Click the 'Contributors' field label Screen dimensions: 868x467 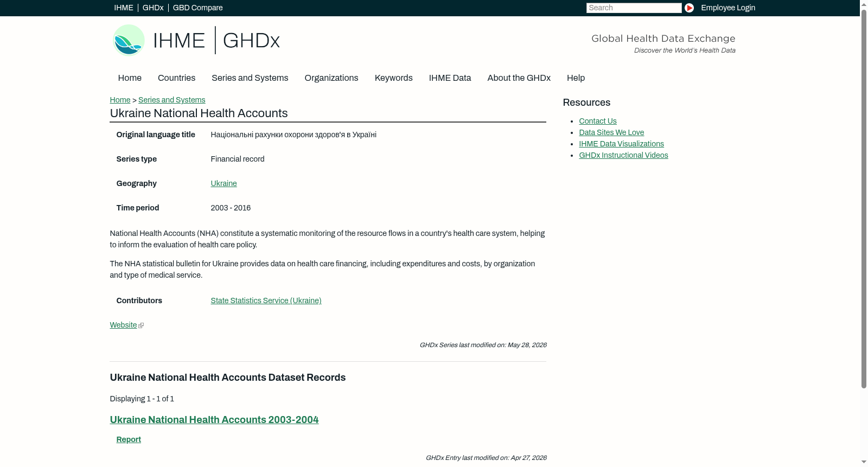pos(139,300)
